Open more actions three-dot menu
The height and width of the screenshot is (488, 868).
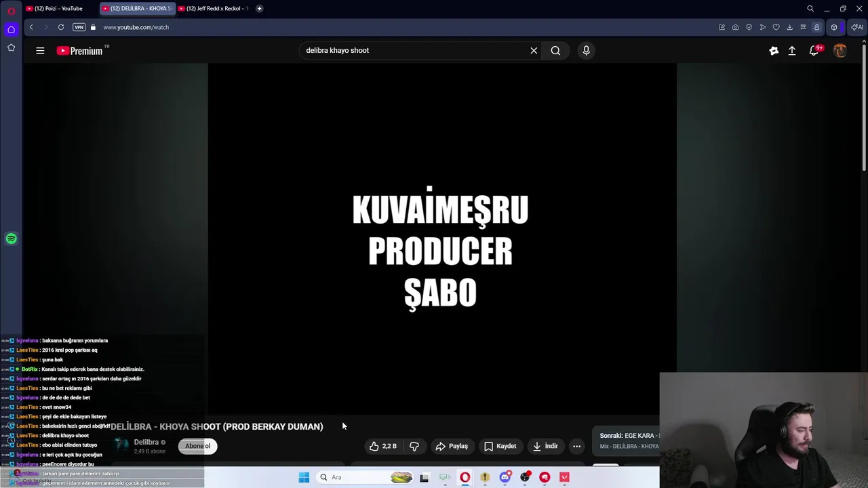click(576, 446)
